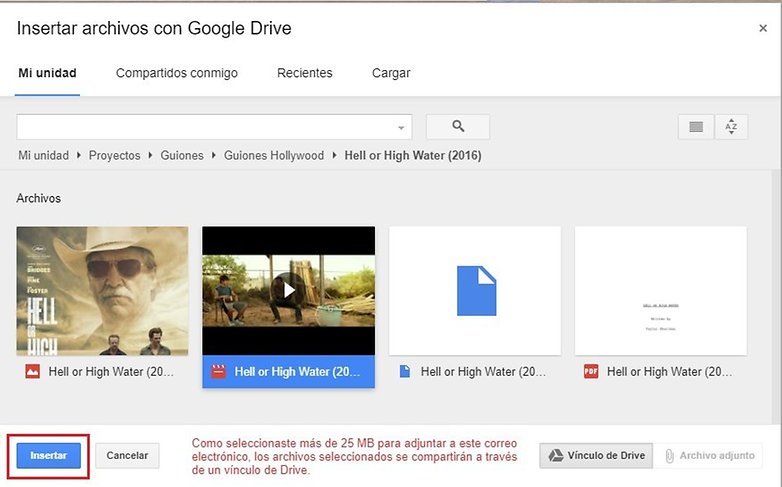This screenshot has width=782, height=487.
Task: Click the large blue document icon
Action: 476,291
